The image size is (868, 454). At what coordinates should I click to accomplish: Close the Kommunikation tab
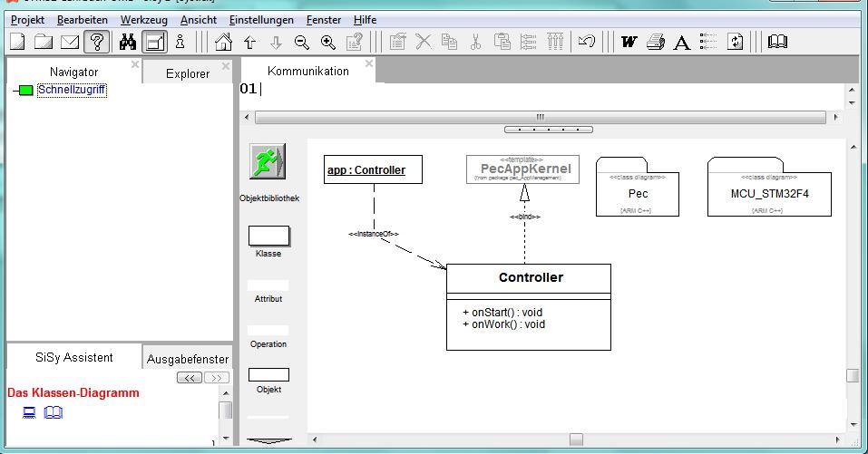pos(368,63)
